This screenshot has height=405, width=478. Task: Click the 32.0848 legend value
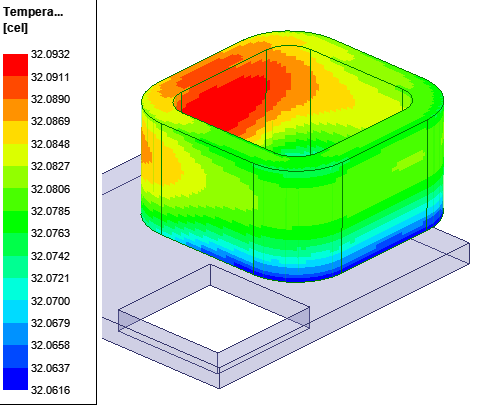(x=50, y=144)
